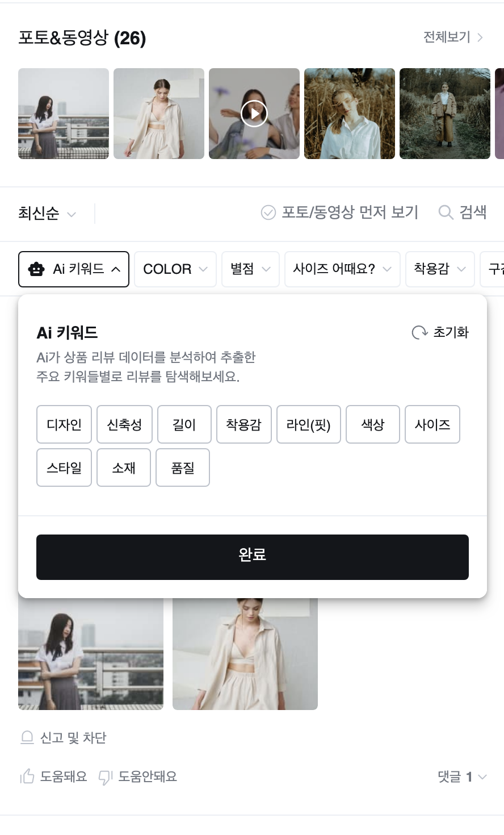Image resolution: width=504 pixels, height=835 pixels.
Task: Click the thumbs-down 도움안돼요 icon
Action: click(106, 777)
